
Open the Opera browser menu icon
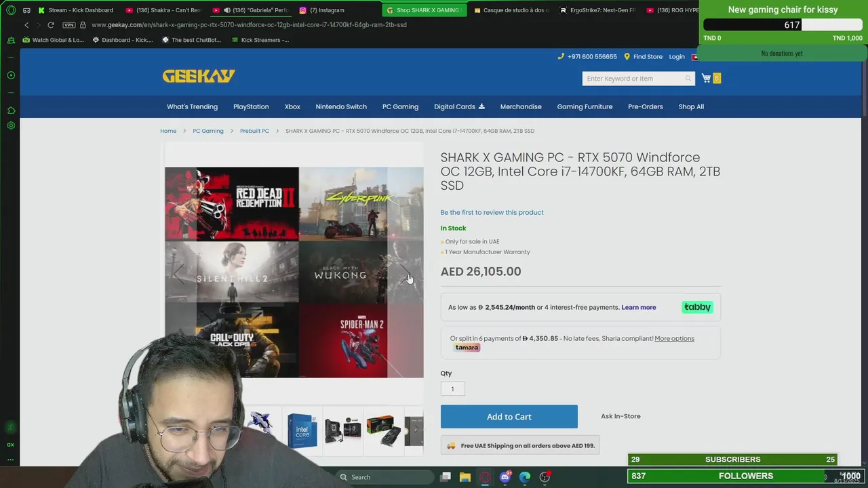(x=11, y=10)
